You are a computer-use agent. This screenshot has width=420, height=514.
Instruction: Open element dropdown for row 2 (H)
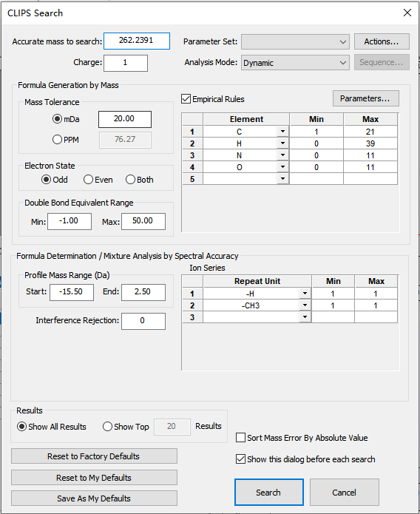(282, 143)
